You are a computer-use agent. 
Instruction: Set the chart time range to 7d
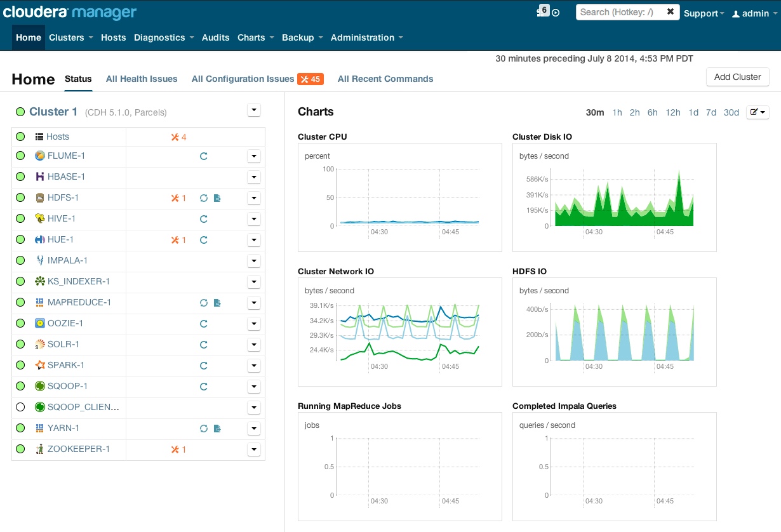pyautogui.click(x=711, y=112)
